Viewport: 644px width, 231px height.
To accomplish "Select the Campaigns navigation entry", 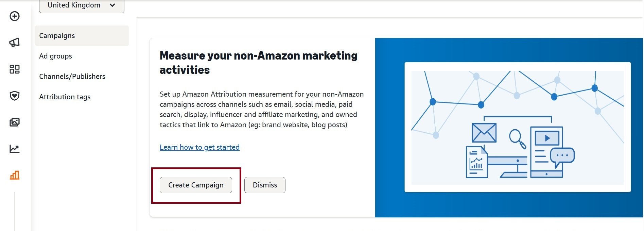I will [x=57, y=35].
